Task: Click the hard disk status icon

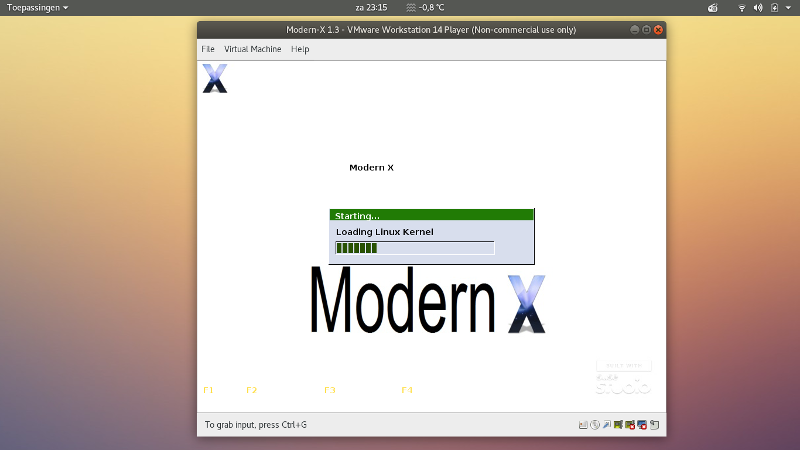Action: 583,424
